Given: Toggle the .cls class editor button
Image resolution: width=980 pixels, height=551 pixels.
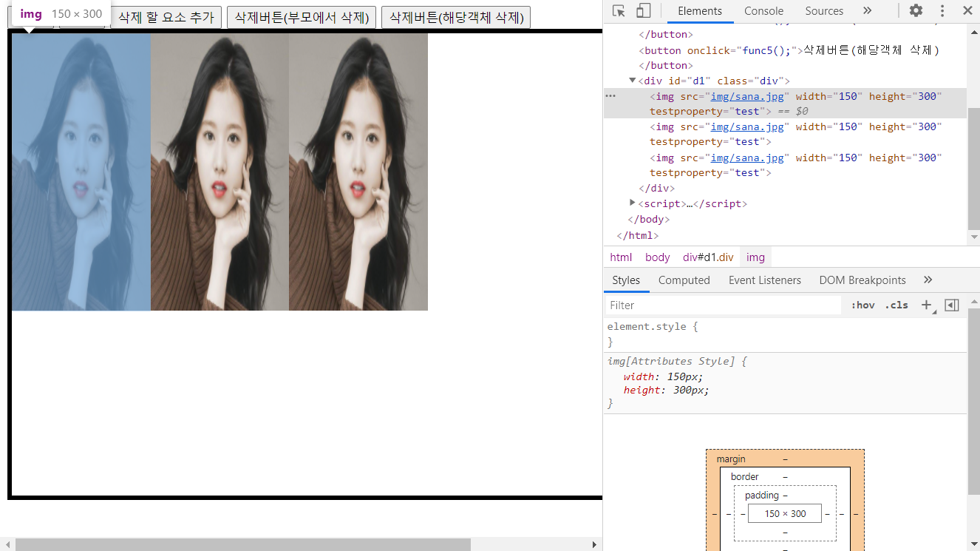Looking at the screenshot, I should pyautogui.click(x=896, y=305).
